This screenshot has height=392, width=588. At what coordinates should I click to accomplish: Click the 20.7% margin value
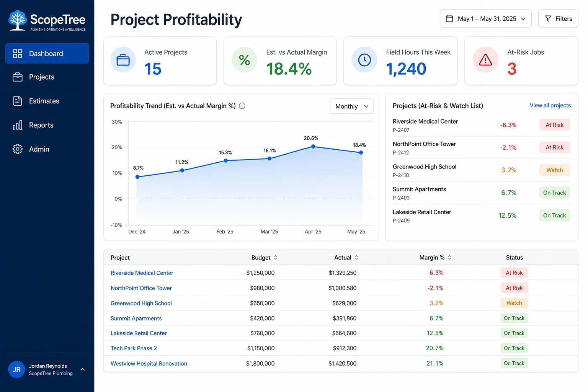tap(434, 348)
